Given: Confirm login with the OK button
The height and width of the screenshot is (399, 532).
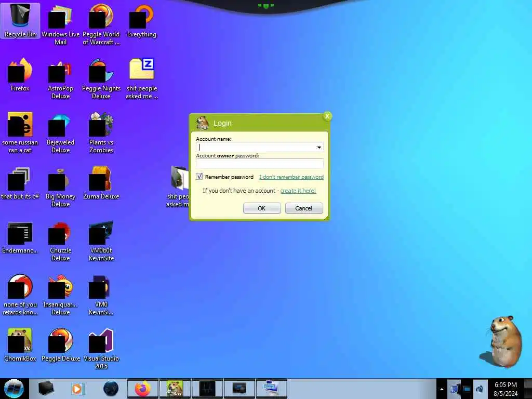Looking at the screenshot, I should coord(262,208).
